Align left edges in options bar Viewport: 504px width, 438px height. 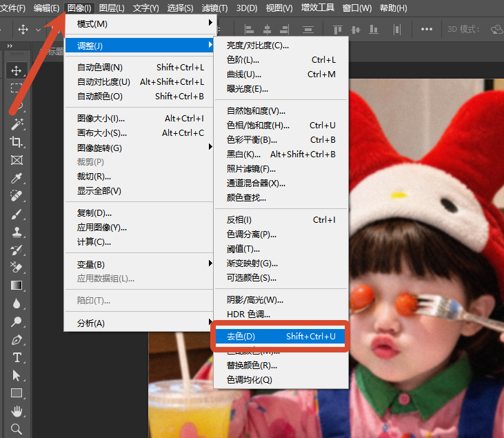(x=249, y=30)
